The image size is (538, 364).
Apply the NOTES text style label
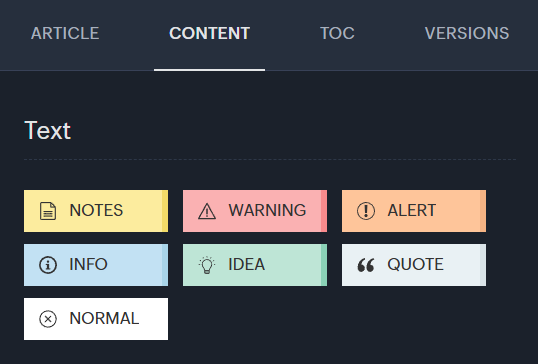click(96, 210)
